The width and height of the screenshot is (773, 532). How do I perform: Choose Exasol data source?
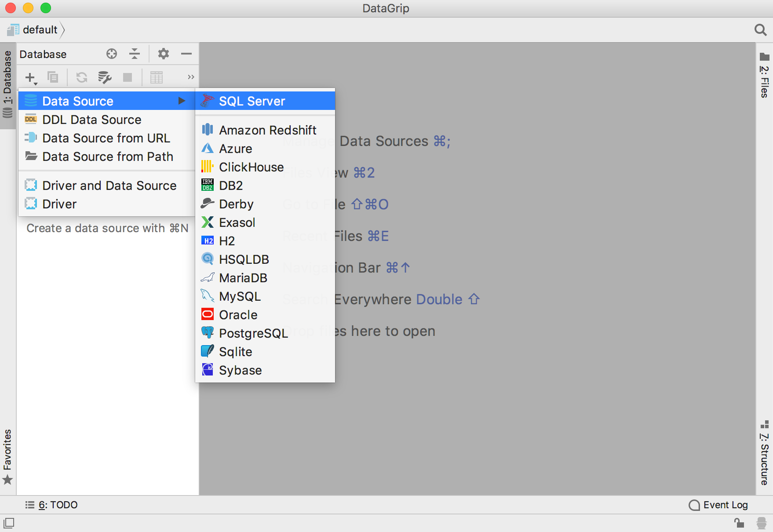pos(265,222)
